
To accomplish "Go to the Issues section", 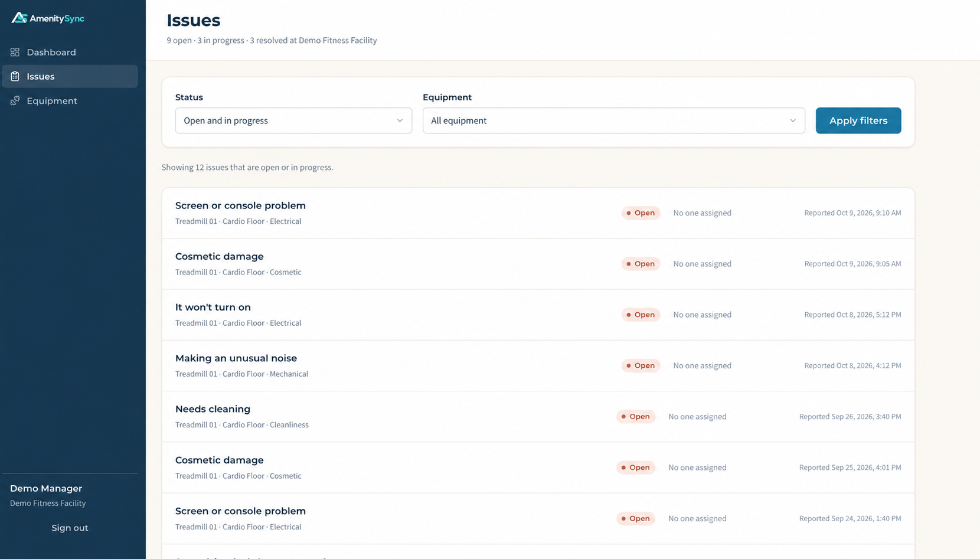I will pyautogui.click(x=70, y=76).
